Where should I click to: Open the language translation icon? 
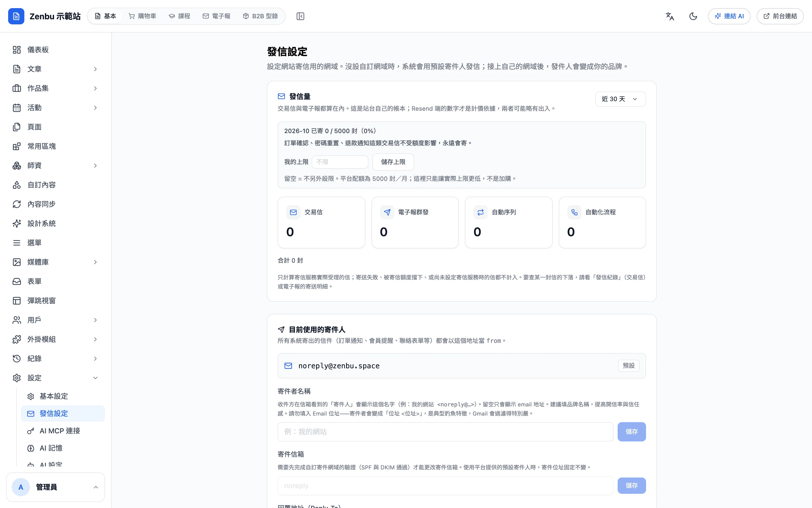pos(670,16)
